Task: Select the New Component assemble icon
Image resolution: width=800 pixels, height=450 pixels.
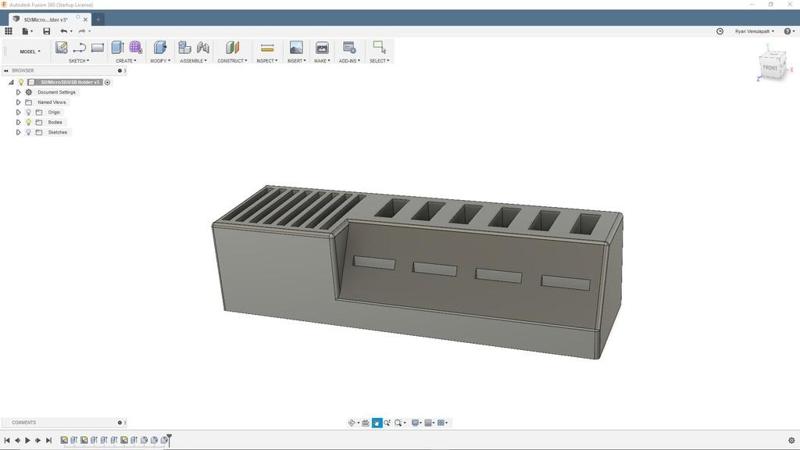Action: pos(185,47)
